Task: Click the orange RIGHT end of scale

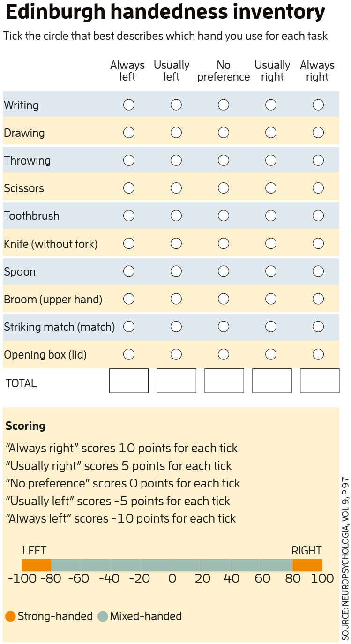Action: point(307,565)
